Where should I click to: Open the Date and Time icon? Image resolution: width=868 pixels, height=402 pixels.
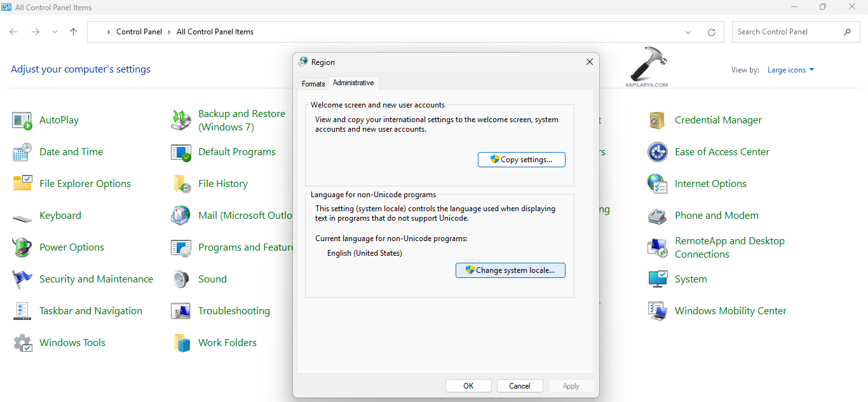(22, 152)
